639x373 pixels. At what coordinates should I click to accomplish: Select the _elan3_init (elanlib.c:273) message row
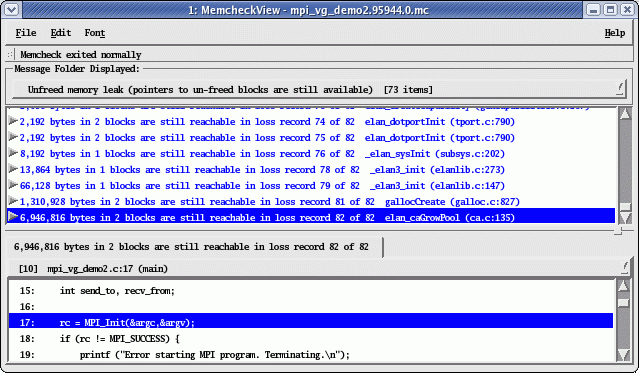point(311,170)
